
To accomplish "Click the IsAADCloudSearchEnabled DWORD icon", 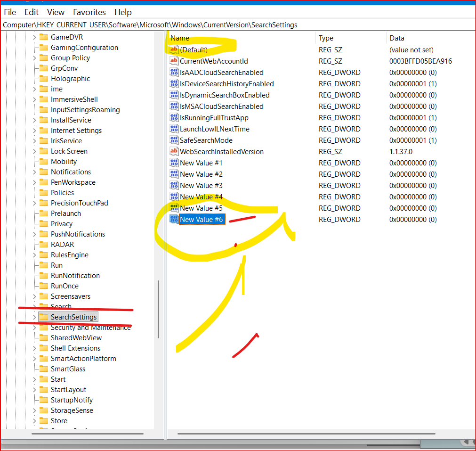I will pos(174,72).
